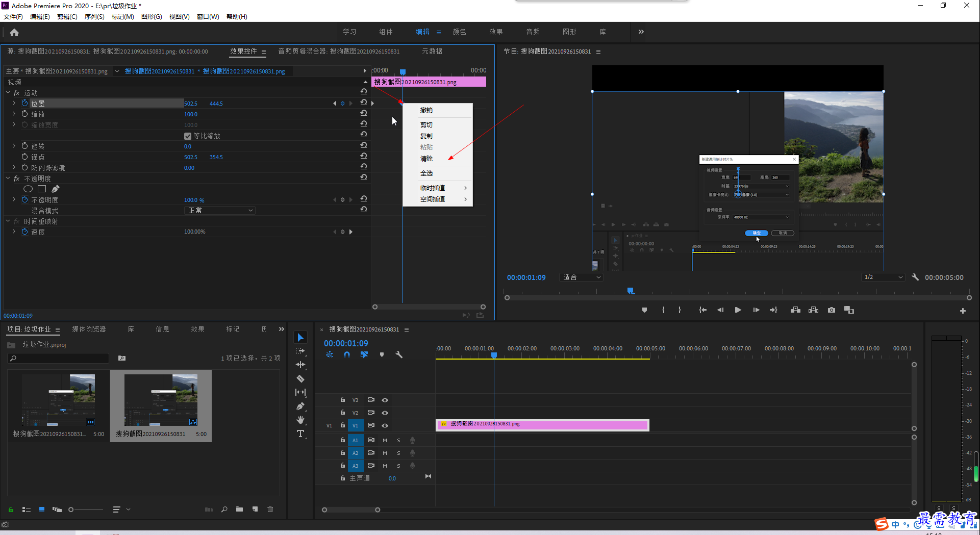
Task: Toggle scale animation stopwatch
Action: pos(24,114)
